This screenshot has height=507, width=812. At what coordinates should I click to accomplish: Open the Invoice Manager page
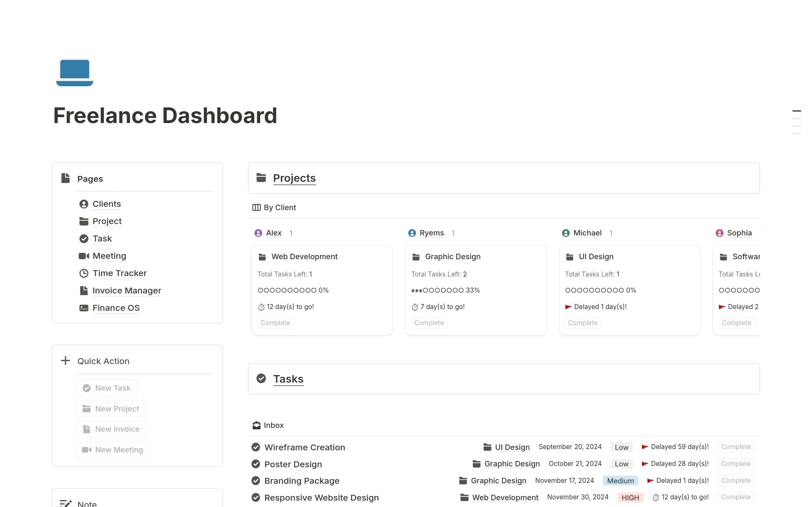click(126, 290)
